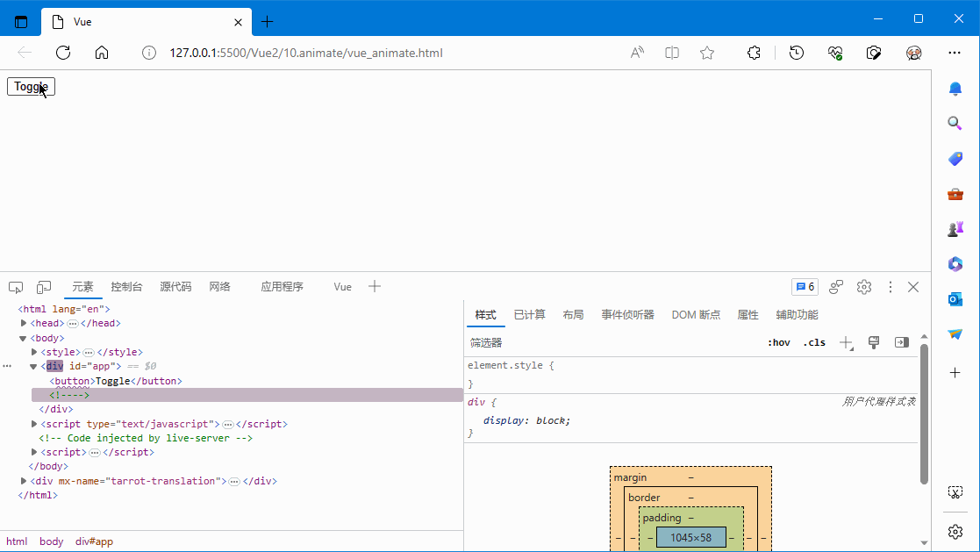Open sidebar settings gear
This screenshot has width=980, height=552.
click(x=955, y=531)
